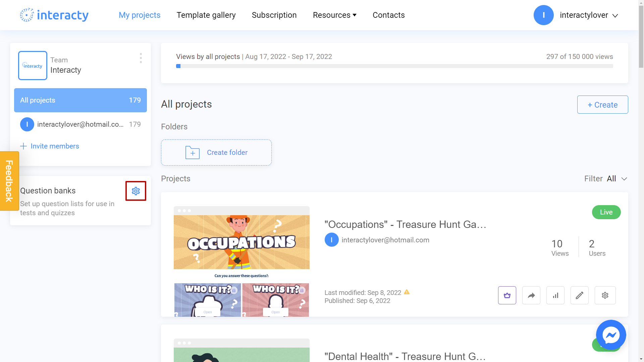Select Template gallery navigation tab
The image size is (644, 362).
pos(206,15)
